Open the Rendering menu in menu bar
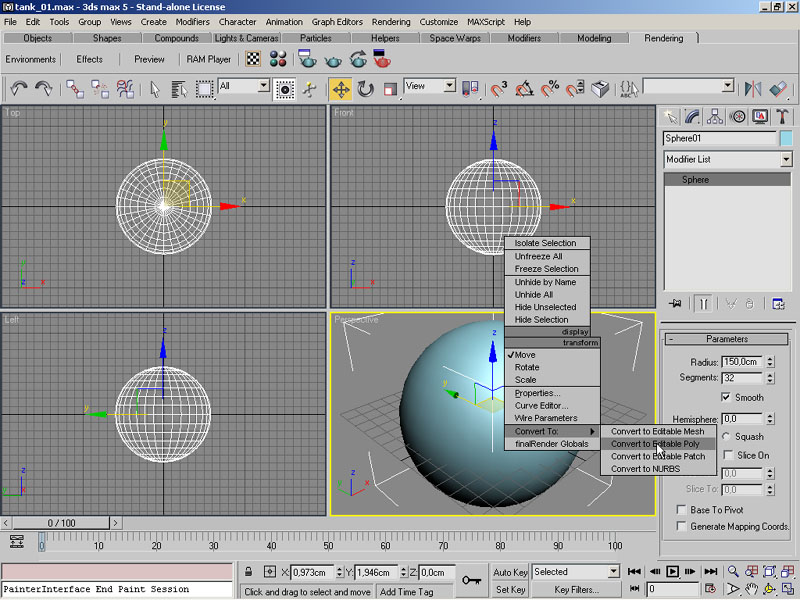800x600 pixels. (x=391, y=21)
